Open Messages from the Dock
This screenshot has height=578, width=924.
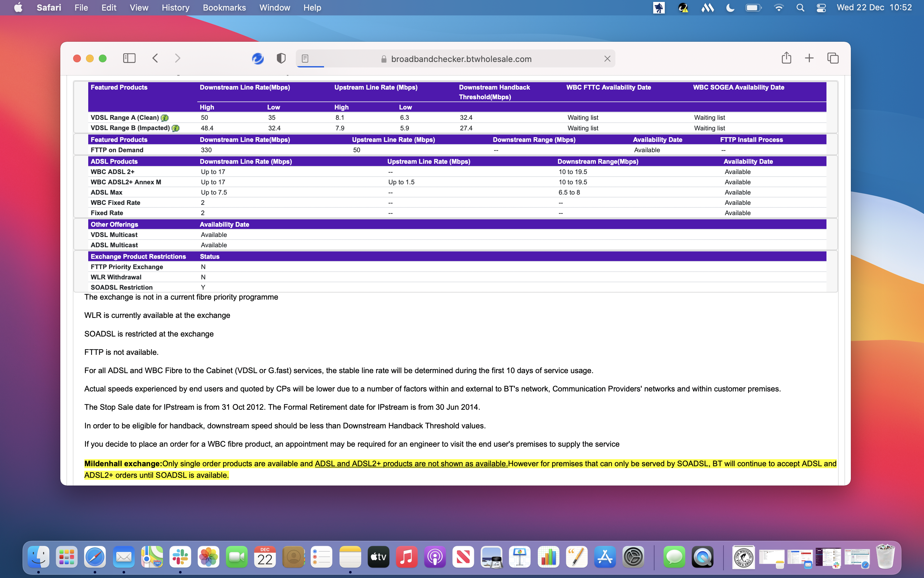[674, 556]
